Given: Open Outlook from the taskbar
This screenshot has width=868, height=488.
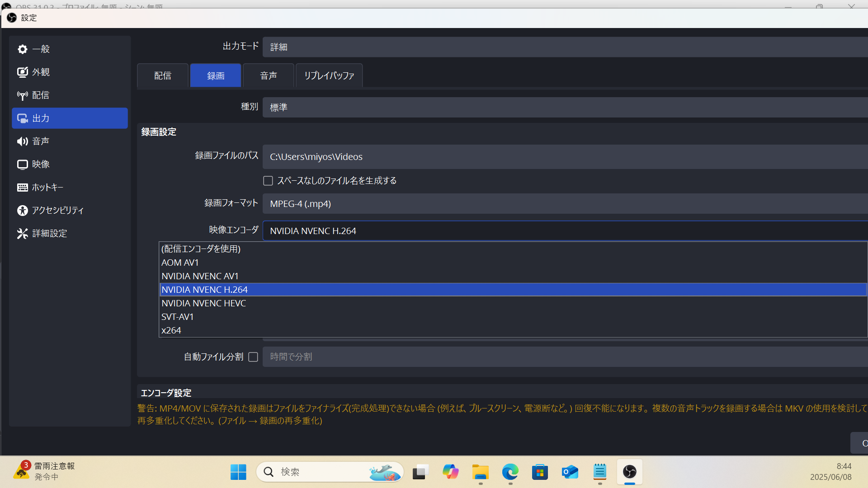Looking at the screenshot, I should (570, 472).
